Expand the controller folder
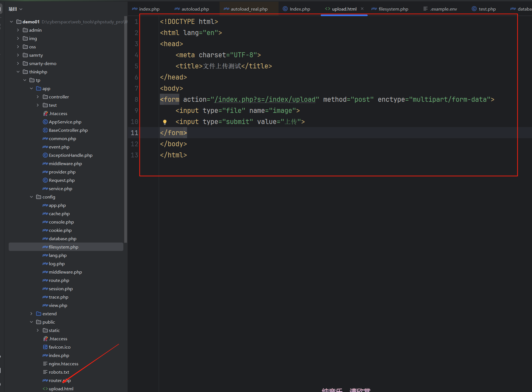 [38, 97]
